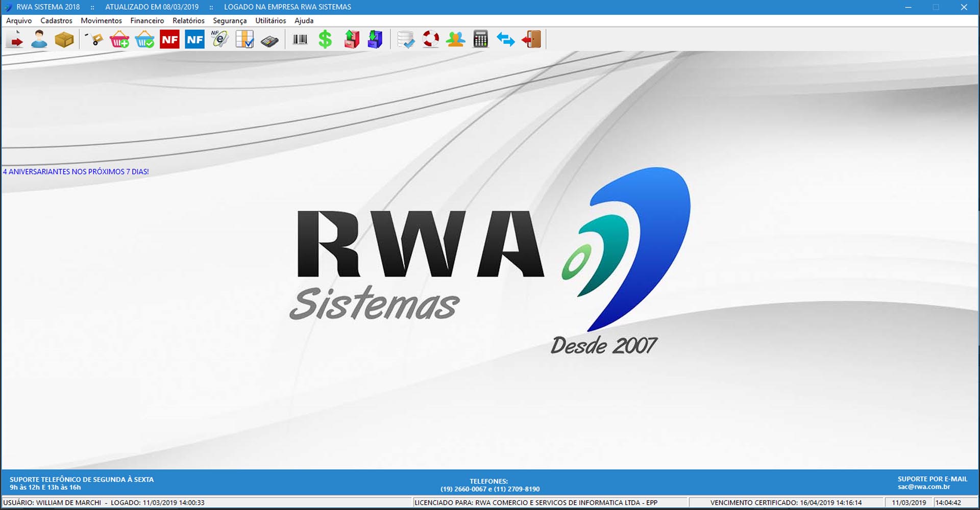This screenshot has height=510, width=980.
Task: Open the red NF invoice icon
Action: click(169, 39)
